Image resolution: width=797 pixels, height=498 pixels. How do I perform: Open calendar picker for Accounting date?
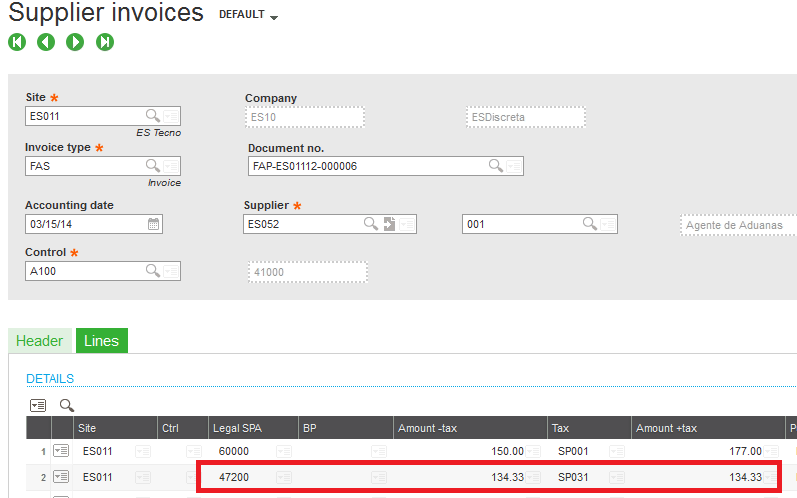tap(153, 224)
